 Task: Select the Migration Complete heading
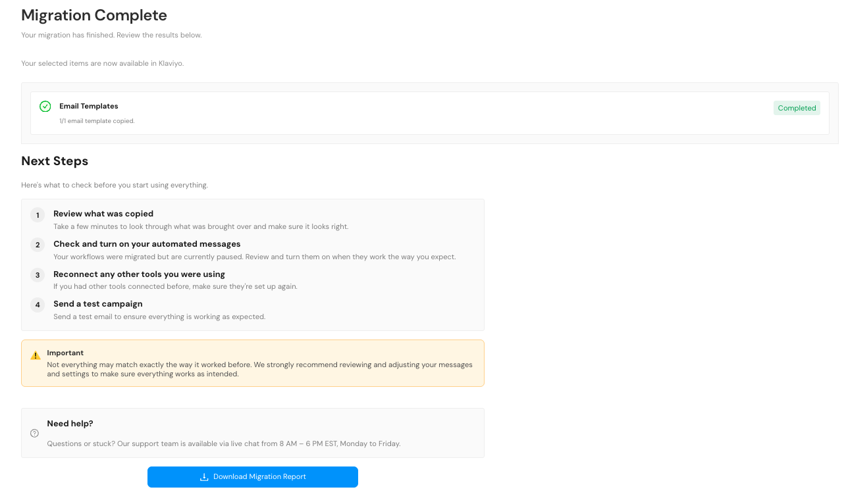pyautogui.click(x=93, y=14)
